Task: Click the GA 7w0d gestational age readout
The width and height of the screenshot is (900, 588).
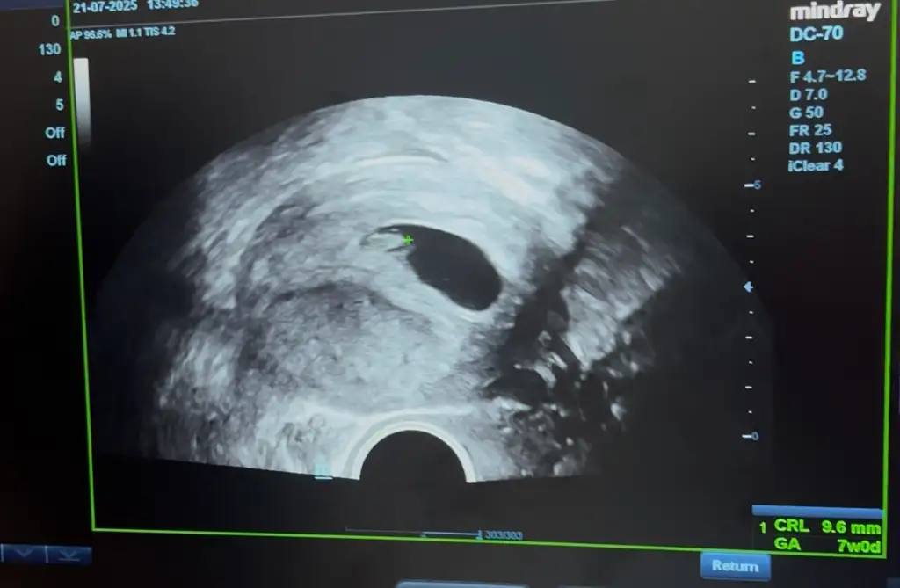Action: pyautogui.click(x=825, y=544)
